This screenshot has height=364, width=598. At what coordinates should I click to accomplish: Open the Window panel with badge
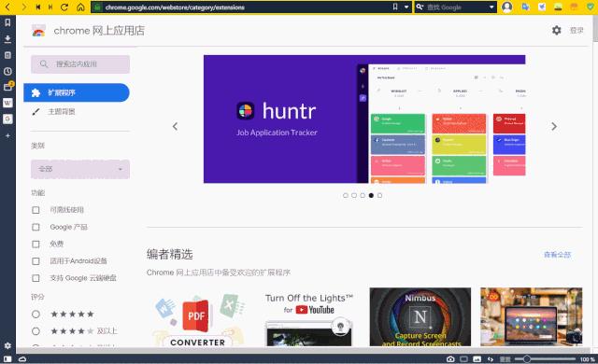point(7,87)
